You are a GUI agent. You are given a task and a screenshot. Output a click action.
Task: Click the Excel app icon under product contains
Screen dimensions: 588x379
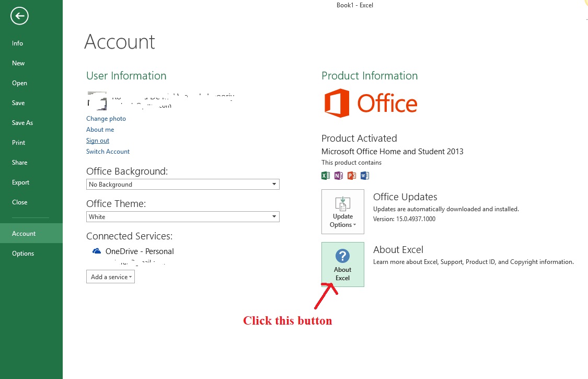[326, 175]
